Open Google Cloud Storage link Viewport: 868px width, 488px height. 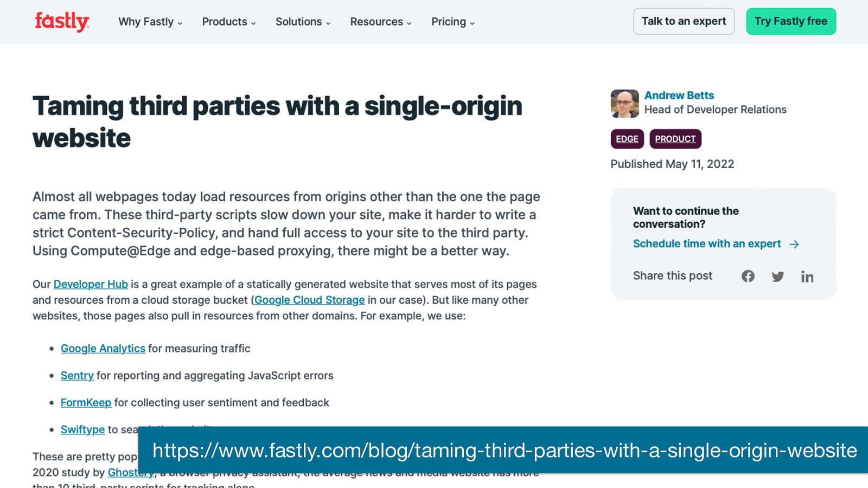pos(309,300)
